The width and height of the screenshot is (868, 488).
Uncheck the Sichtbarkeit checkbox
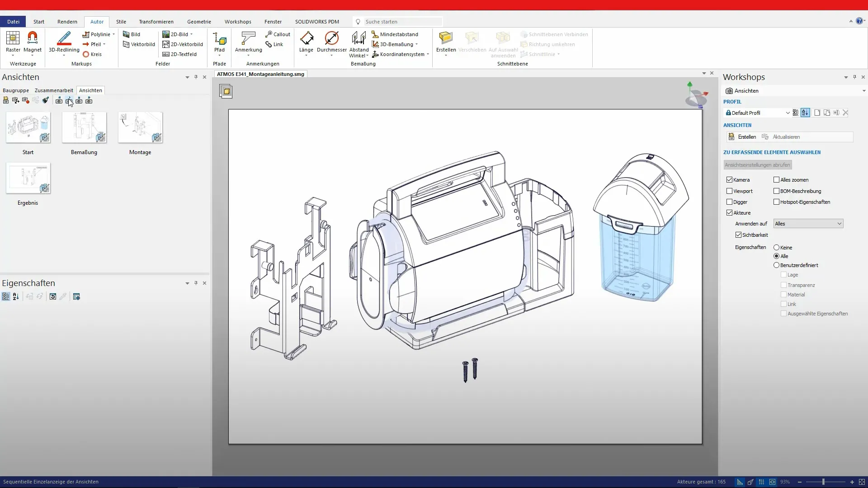(x=738, y=235)
